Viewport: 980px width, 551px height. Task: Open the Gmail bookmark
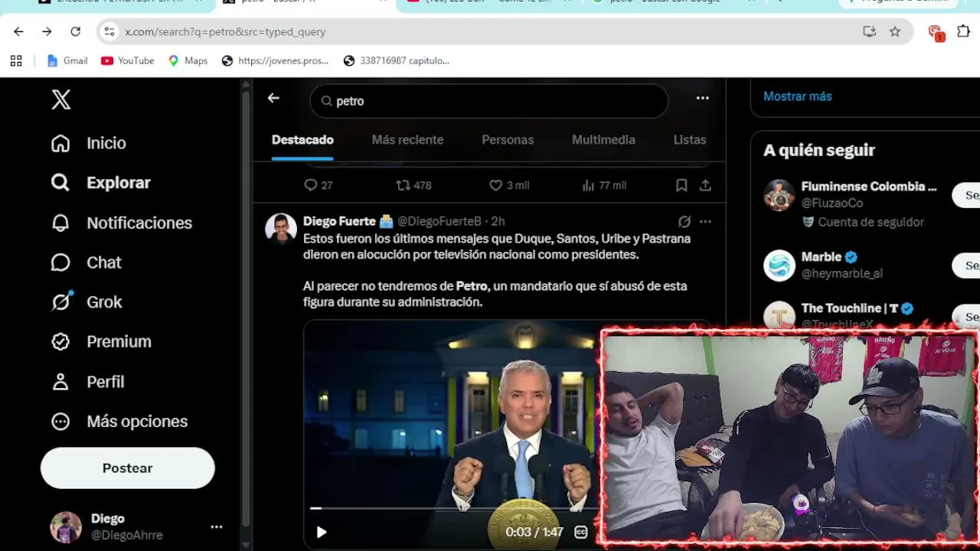(67, 60)
